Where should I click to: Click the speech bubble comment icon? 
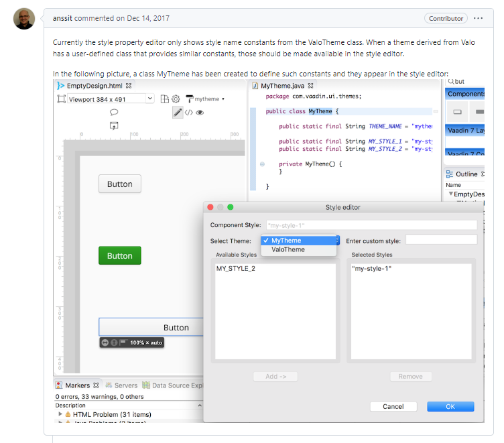114,113
